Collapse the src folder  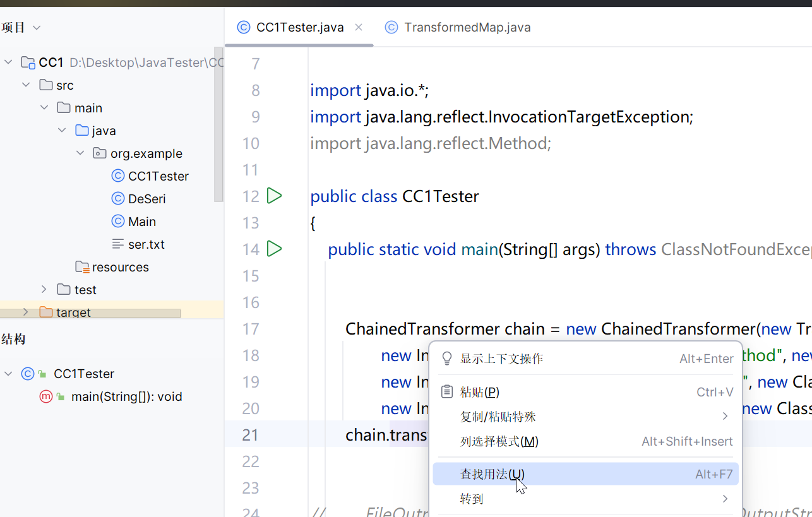[x=26, y=85]
